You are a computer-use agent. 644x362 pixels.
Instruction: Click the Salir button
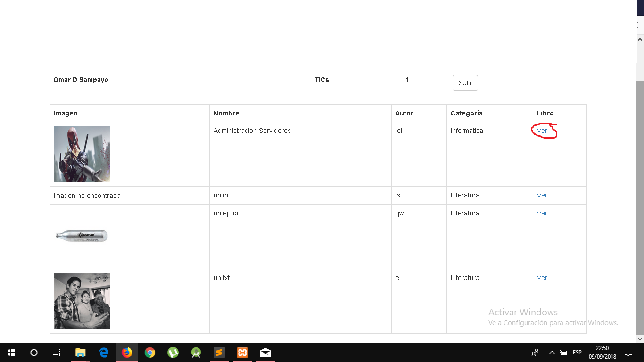(465, 83)
